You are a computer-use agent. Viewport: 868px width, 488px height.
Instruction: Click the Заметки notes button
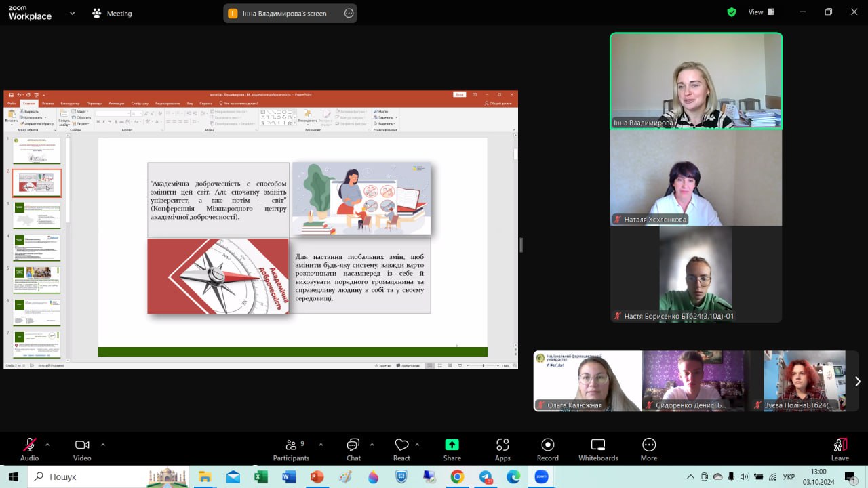click(x=383, y=365)
